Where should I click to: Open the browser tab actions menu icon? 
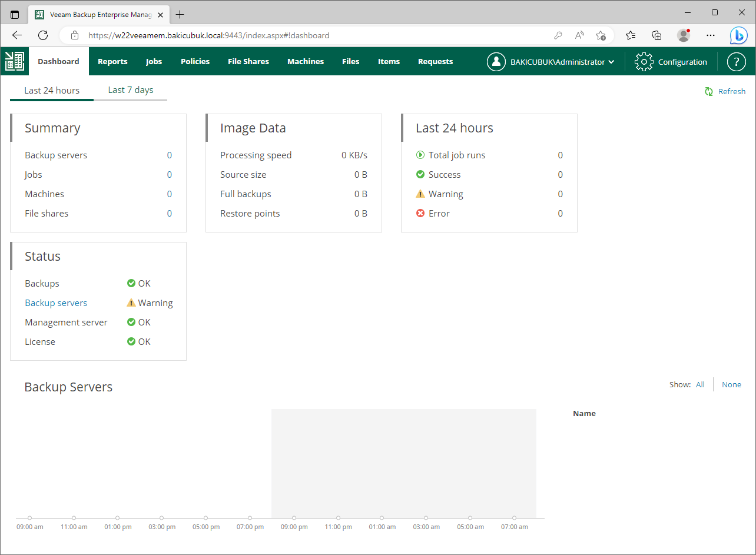pos(15,15)
